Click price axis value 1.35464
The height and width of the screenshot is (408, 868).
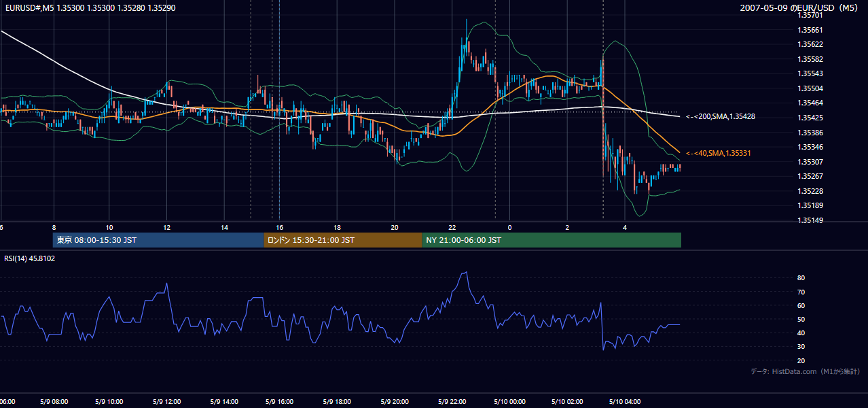pyautogui.click(x=811, y=103)
